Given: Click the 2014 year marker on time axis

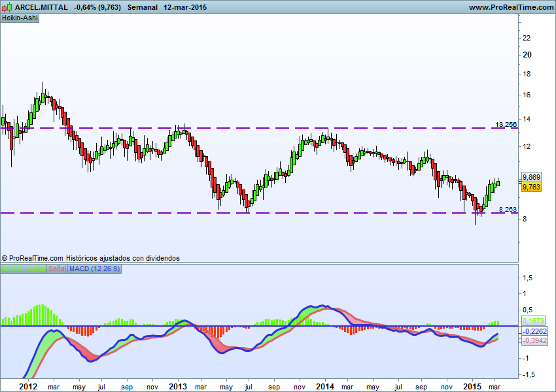Looking at the screenshot, I should click(325, 386).
